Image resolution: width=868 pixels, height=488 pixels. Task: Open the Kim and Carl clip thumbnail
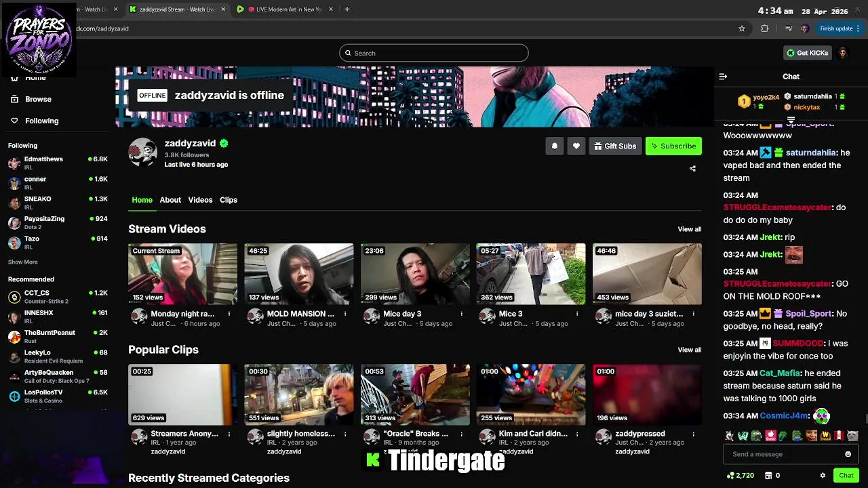(531, 394)
